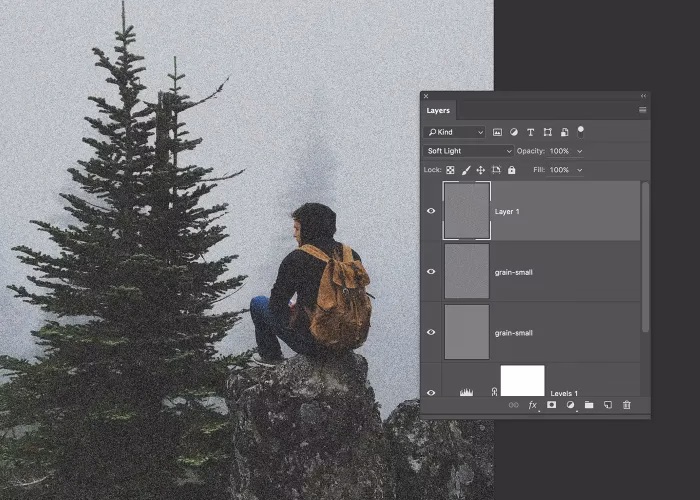The height and width of the screenshot is (500, 700).
Task: Expand the Fill slider dropdown arrow
Action: tap(579, 170)
